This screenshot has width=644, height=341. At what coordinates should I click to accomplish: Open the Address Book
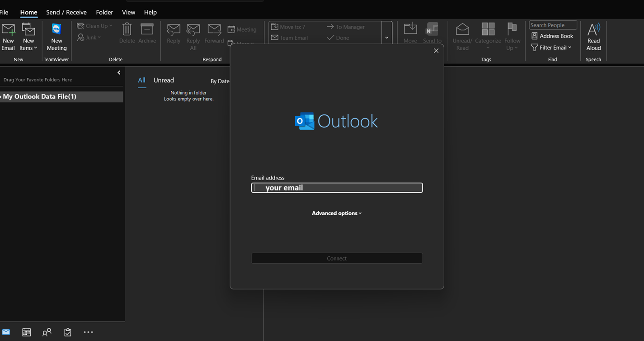[552, 36]
